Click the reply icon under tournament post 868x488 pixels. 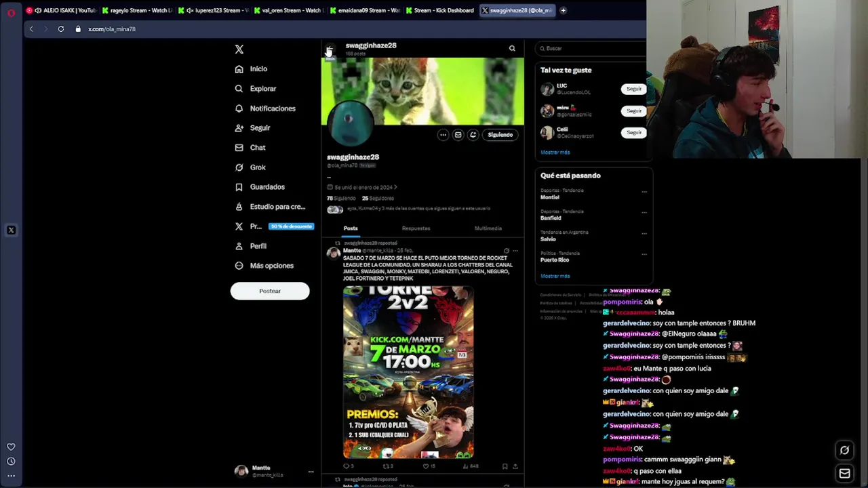347,466
